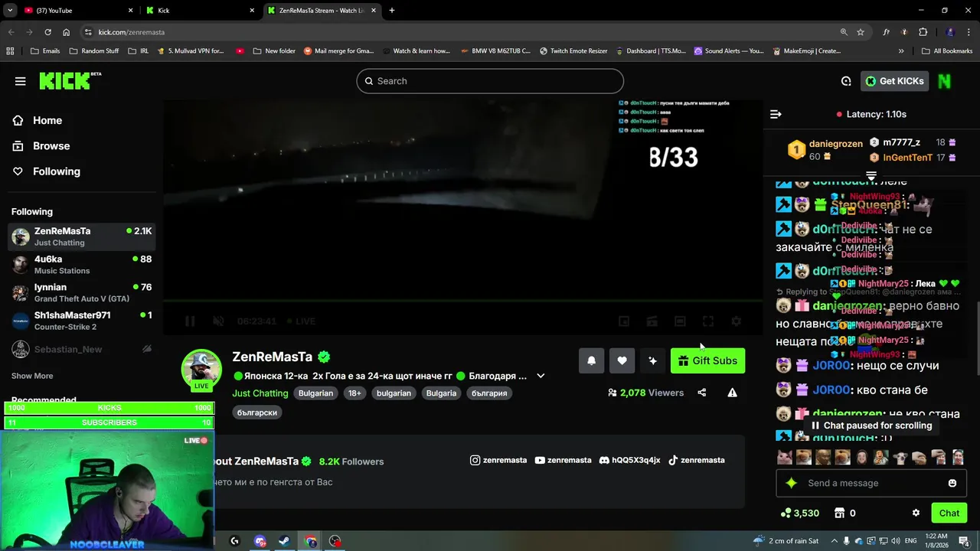The width and height of the screenshot is (980, 551).
Task: Click green sparkle icon in message box
Action: pos(792,483)
